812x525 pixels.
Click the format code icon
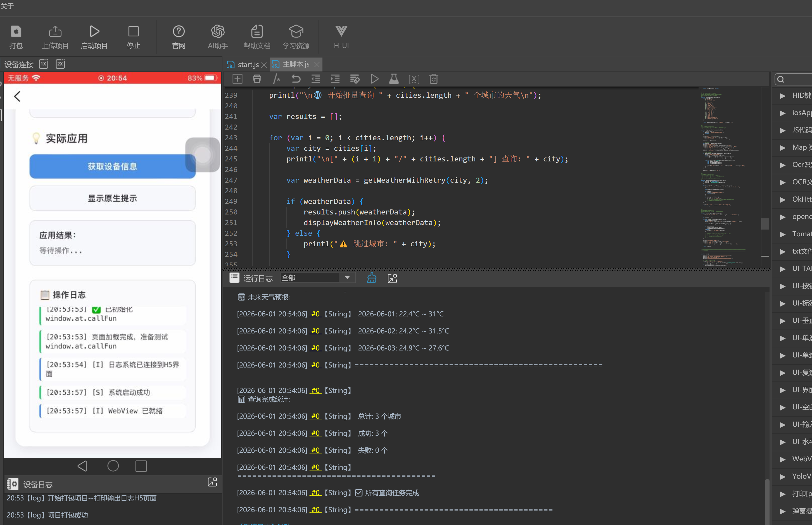click(x=355, y=79)
